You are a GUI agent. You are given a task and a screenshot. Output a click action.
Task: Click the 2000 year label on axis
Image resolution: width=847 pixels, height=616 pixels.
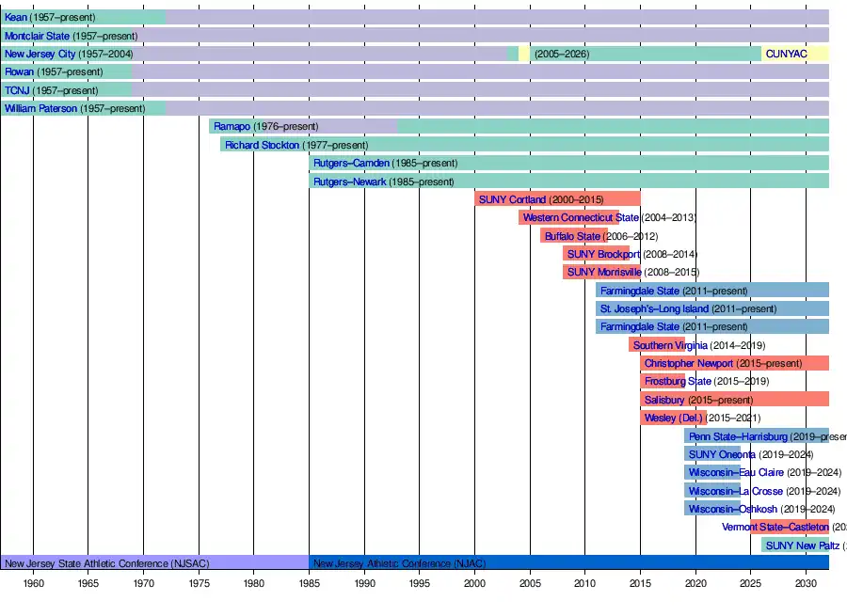pyautogui.click(x=474, y=584)
